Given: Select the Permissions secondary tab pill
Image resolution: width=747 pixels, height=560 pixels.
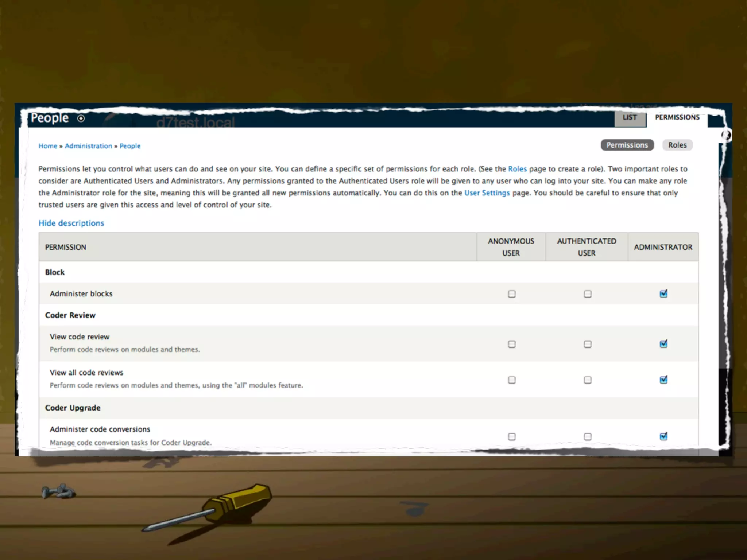Looking at the screenshot, I should (627, 145).
